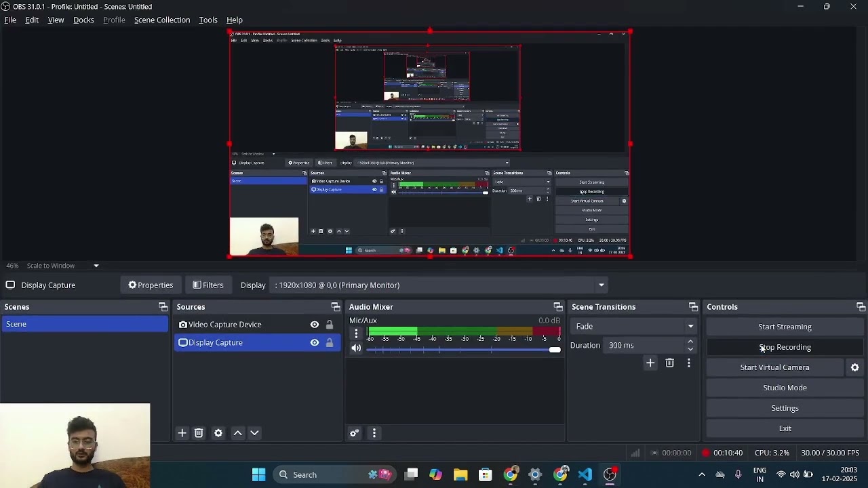Open the Scene Collection menu

point(162,20)
